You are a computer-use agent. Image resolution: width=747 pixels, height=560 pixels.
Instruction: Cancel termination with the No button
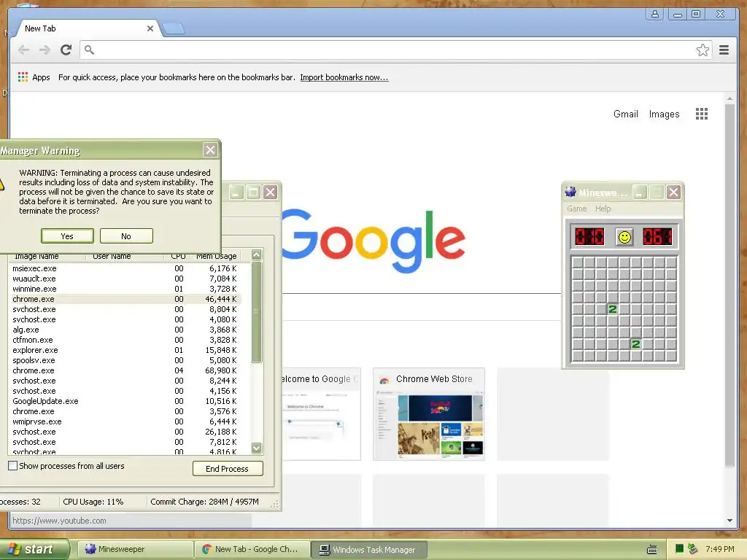[126, 236]
